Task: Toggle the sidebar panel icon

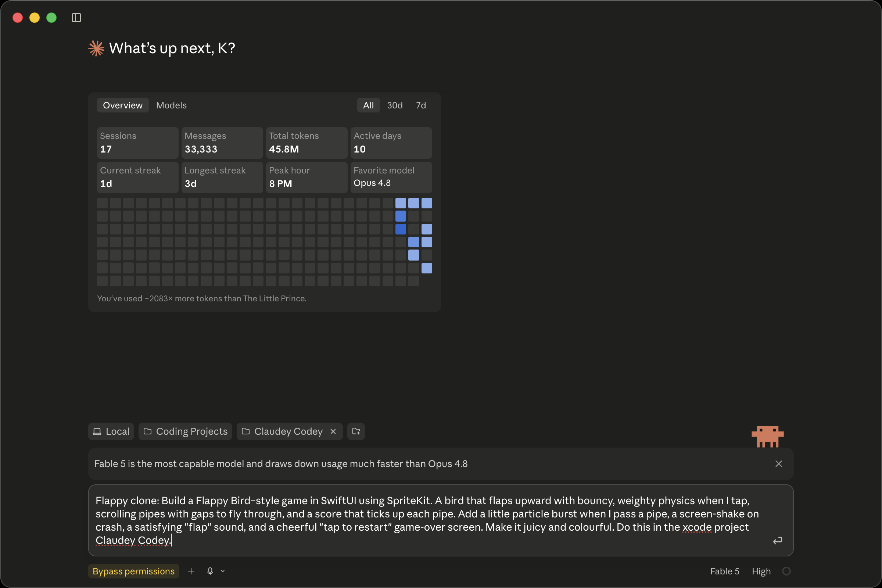Action: 76,18
